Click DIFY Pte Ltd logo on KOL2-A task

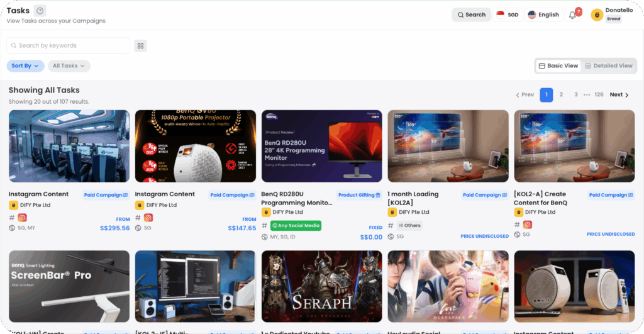pyautogui.click(x=519, y=213)
